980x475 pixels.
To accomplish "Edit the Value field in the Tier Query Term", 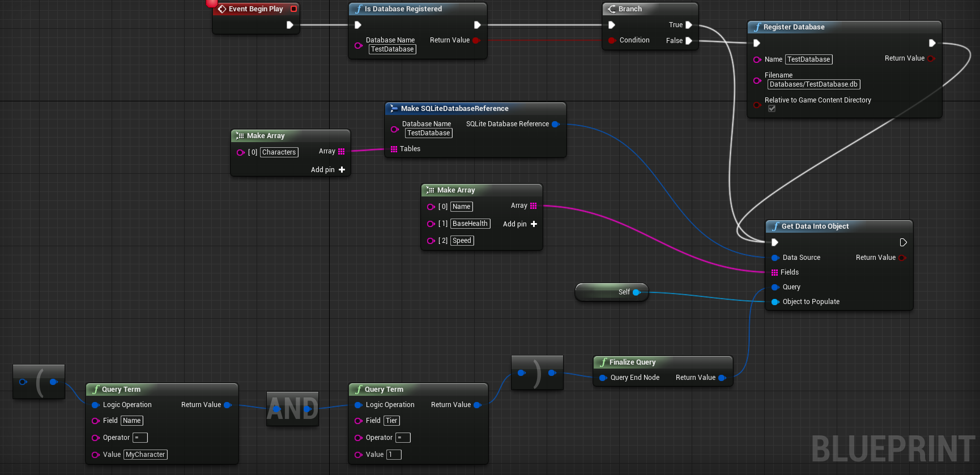I will pos(394,455).
